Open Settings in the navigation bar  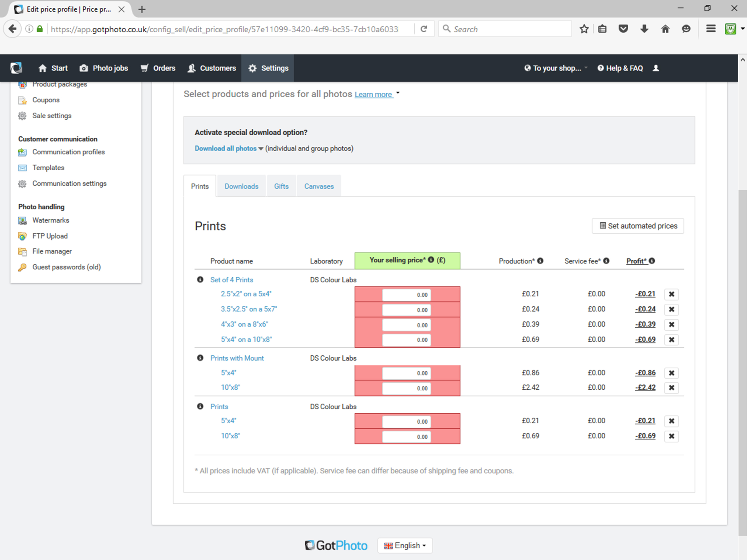pyautogui.click(x=268, y=68)
